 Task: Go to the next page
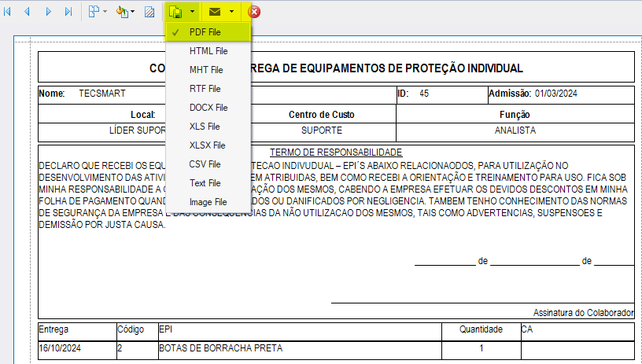pyautogui.click(x=48, y=12)
